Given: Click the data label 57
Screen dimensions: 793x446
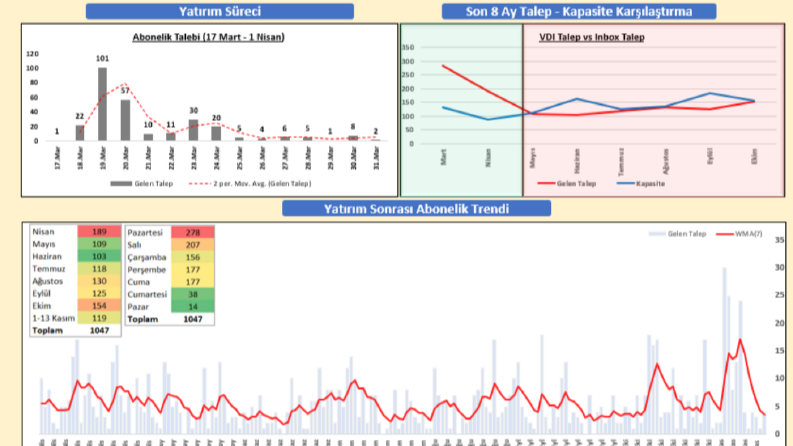Looking at the screenshot, I should click(125, 91).
